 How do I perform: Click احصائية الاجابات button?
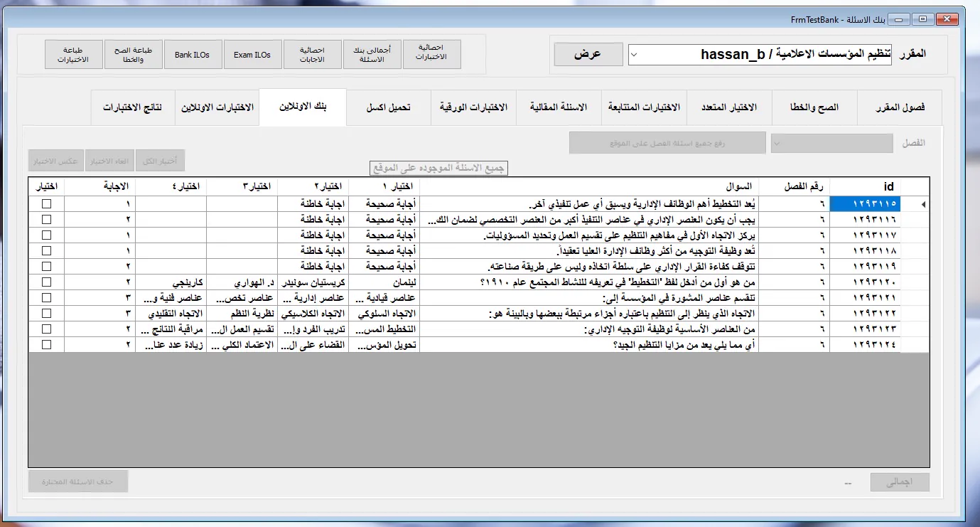(x=312, y=54)
